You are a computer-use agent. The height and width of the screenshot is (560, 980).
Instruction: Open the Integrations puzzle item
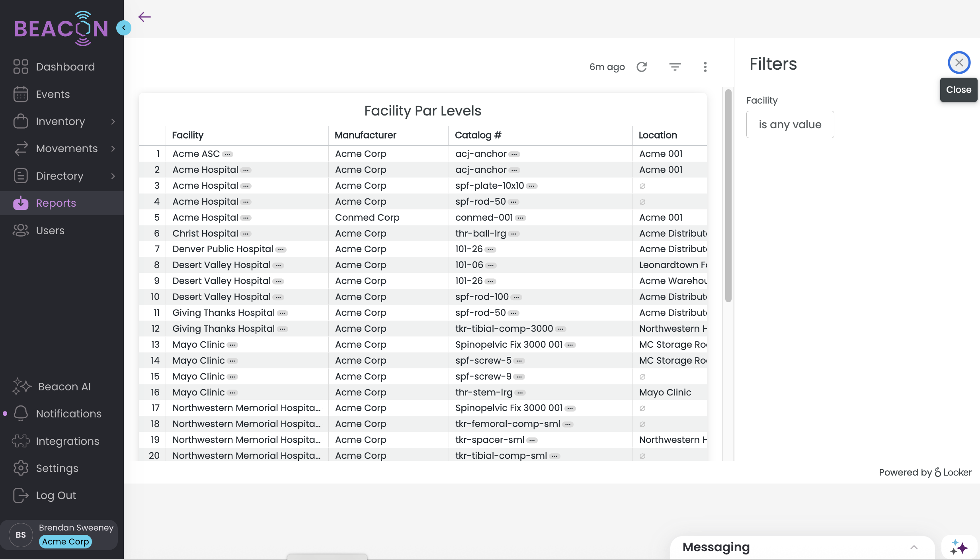[21, 441]
